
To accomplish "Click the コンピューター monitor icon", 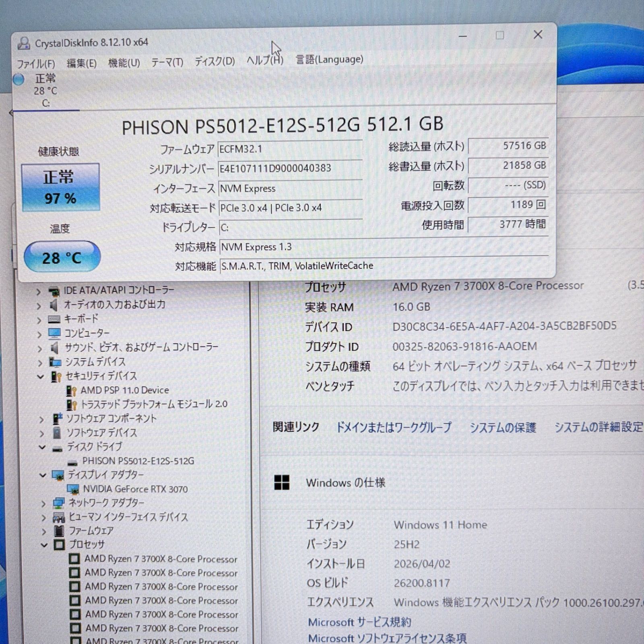I will point(54,334).
